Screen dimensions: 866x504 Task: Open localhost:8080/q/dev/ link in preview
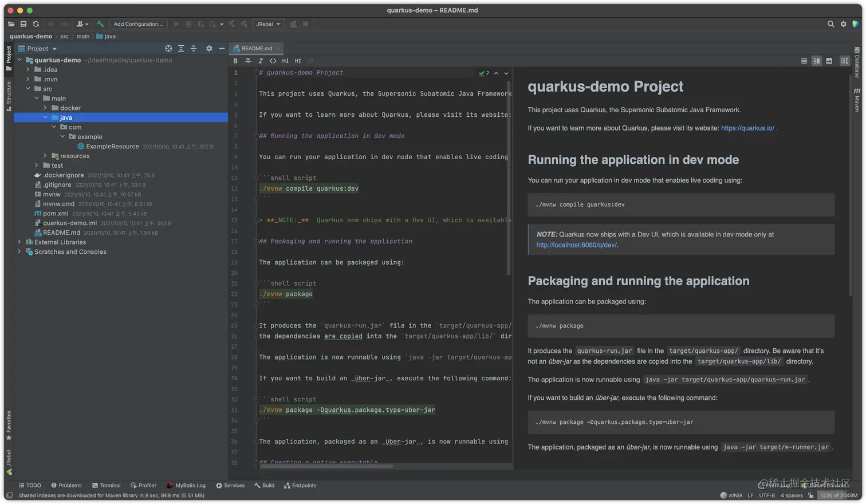[576, 245]
